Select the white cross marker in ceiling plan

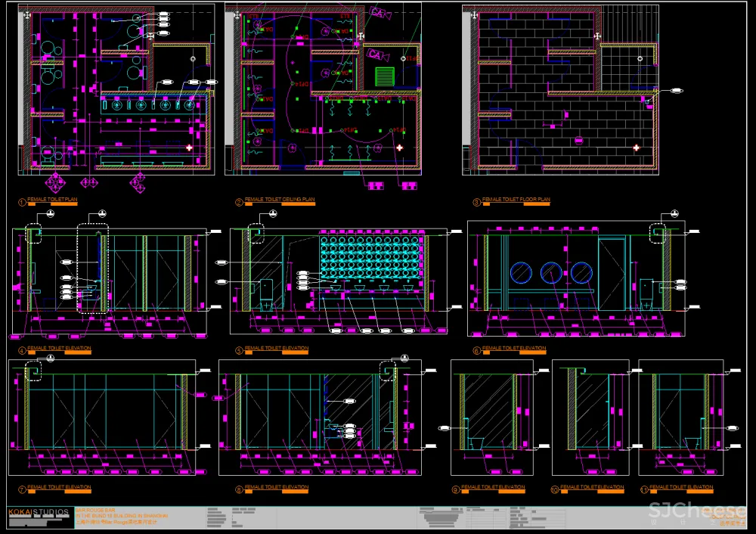(x=399, y=148)
